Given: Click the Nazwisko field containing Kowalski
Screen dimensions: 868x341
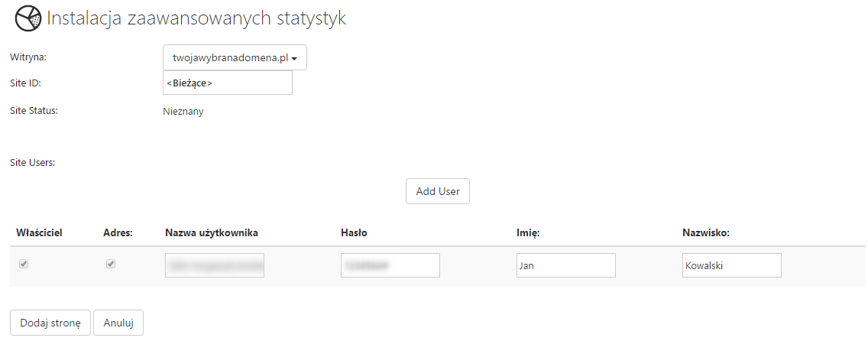Looking at the screenshot, I should tap(732, 265).
